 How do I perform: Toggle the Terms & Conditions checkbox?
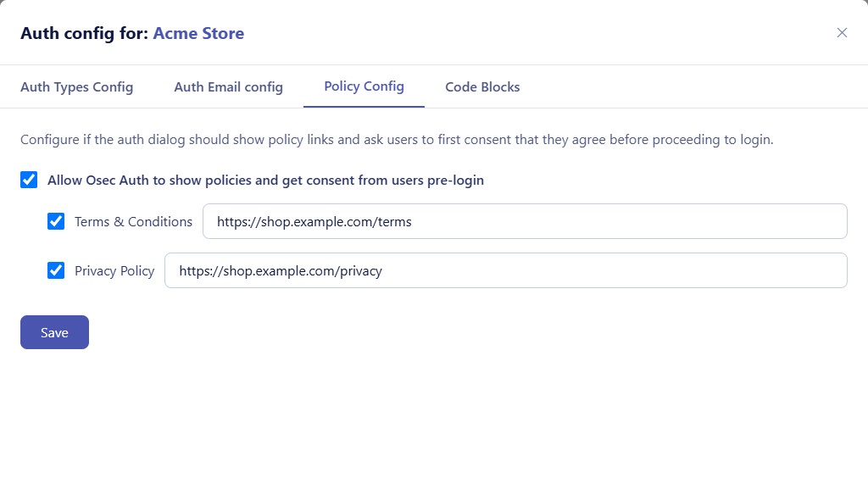56,221
